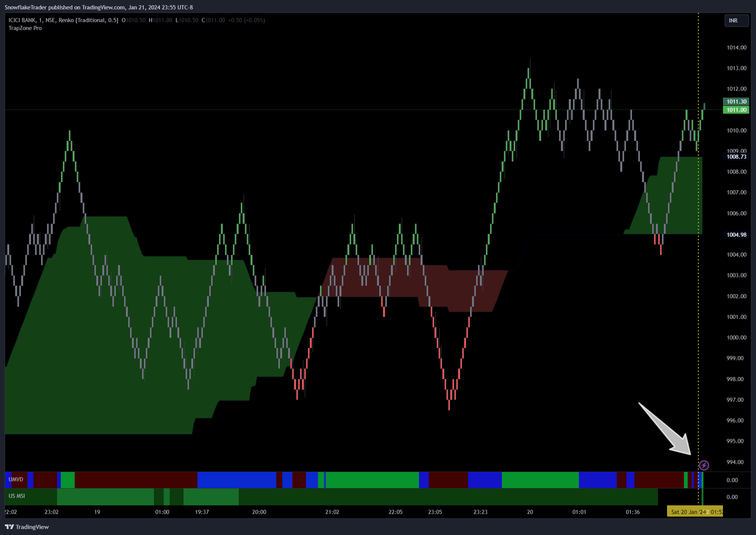Image resolution: width=756 pixels, height=535 pixels.
Task: Click the 997.00 price scale value
Action: coord(735,400)
